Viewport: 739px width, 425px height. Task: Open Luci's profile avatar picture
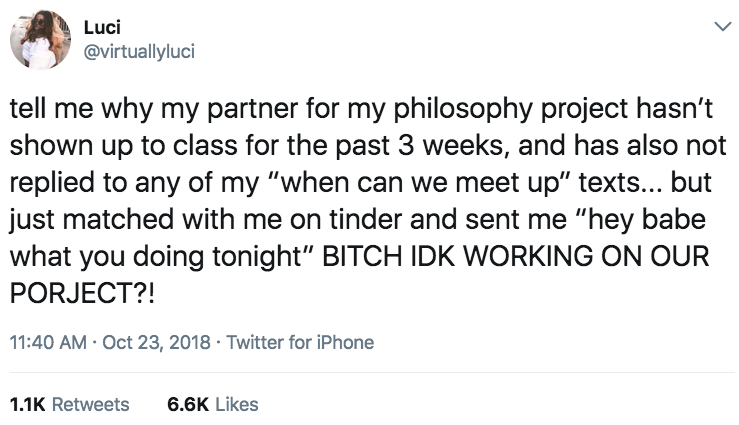click(40, 41)
